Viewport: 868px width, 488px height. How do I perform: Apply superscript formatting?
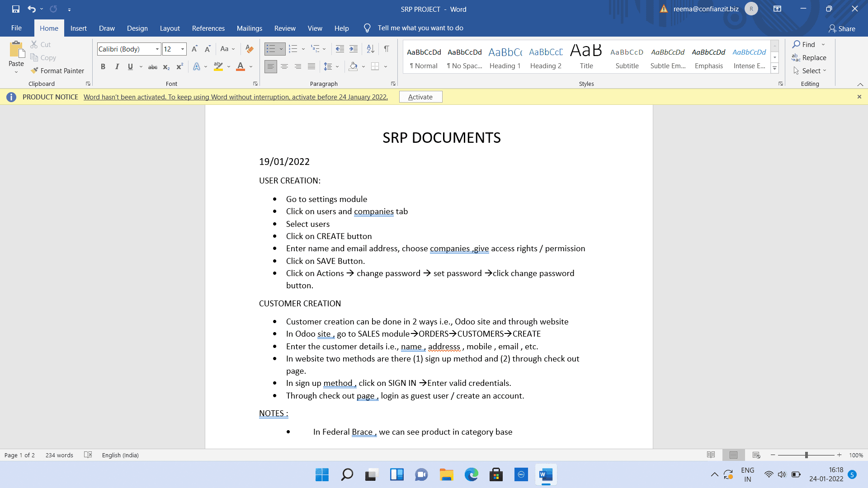(179, 67)
